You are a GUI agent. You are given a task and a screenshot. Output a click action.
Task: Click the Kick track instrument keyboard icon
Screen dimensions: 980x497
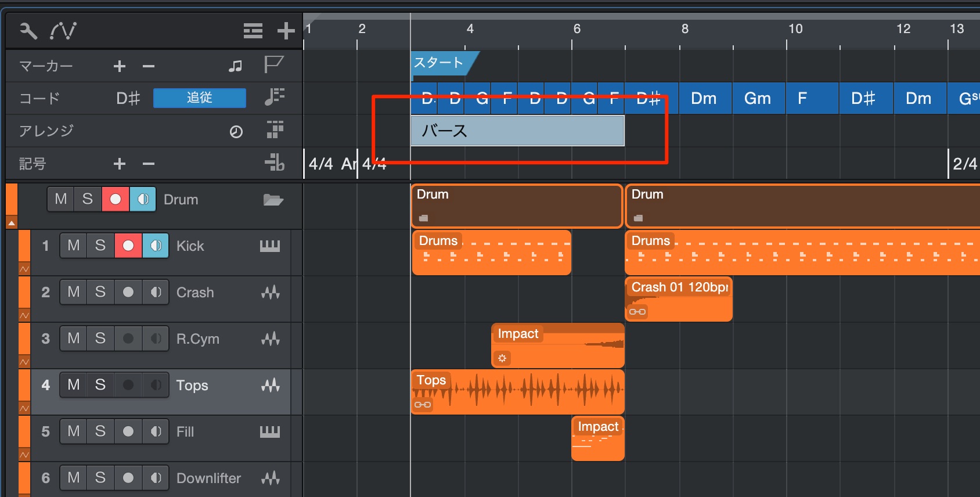[270, 246]
